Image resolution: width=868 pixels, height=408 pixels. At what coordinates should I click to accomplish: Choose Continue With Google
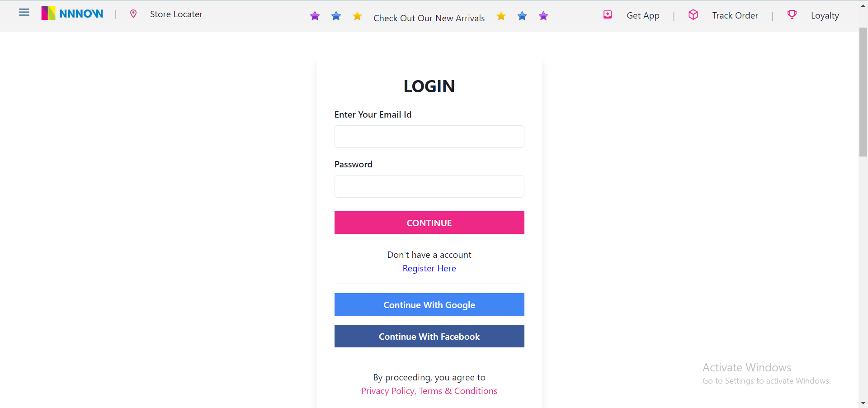coord(429,304)
